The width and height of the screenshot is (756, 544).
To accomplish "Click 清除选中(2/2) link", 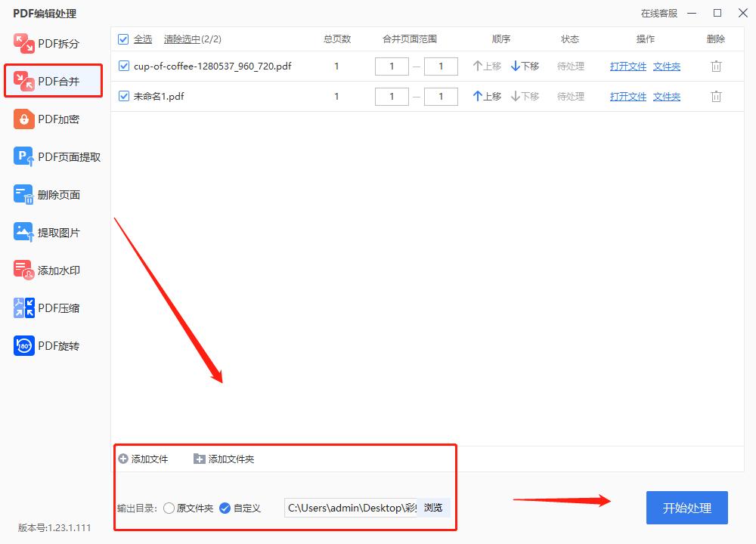I will (x=192, y=39).
